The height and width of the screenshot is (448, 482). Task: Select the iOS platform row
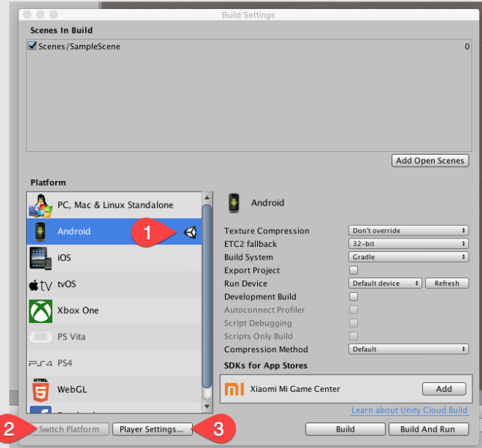[x=114, y=258]
